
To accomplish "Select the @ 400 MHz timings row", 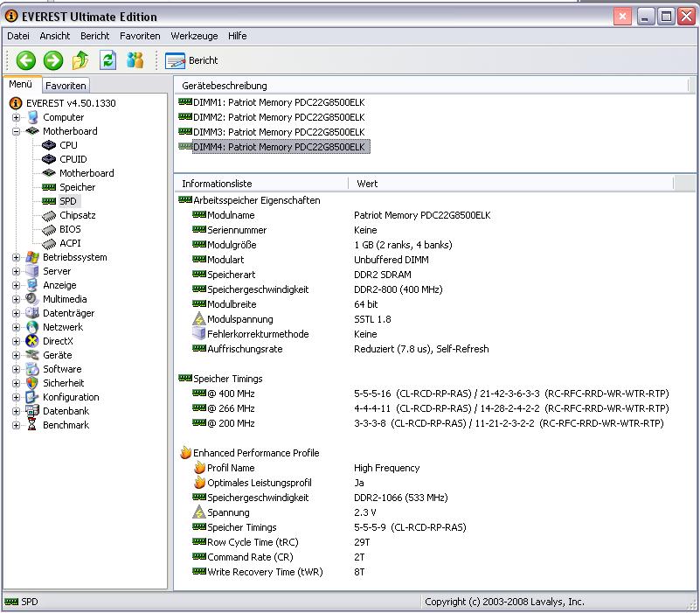I will click(x=430, y=394).
